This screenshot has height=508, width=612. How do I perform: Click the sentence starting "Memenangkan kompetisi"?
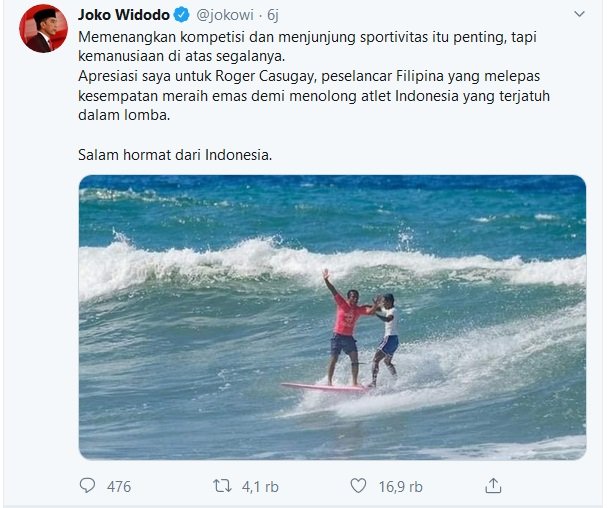308,46
